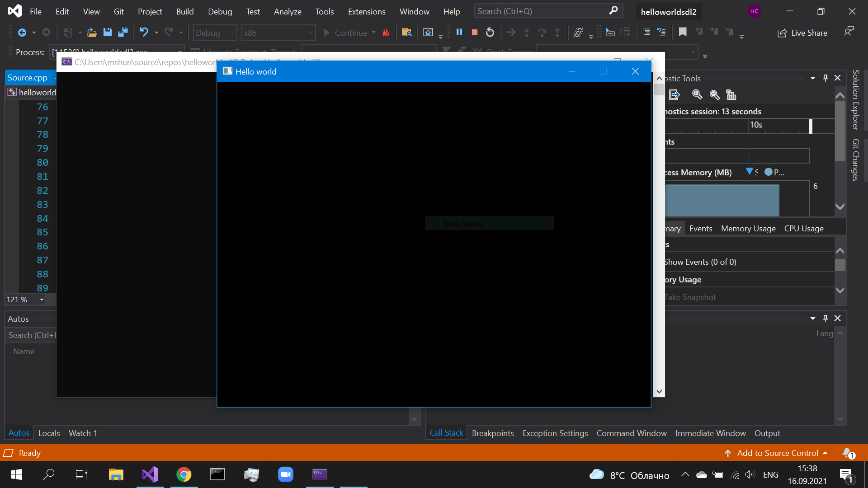
Task: Click the Navigate Backward arrow icon
Action: click(22, 33)
